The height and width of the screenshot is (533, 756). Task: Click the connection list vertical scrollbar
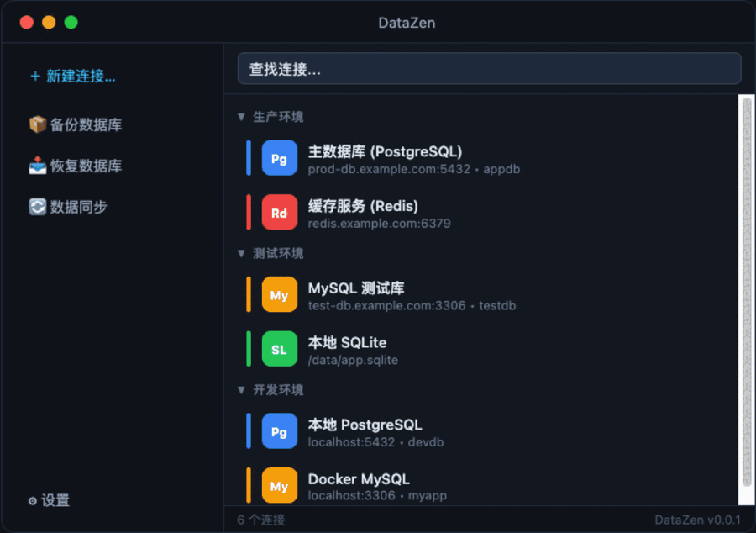pyautogui.click(x=747, y=292)
